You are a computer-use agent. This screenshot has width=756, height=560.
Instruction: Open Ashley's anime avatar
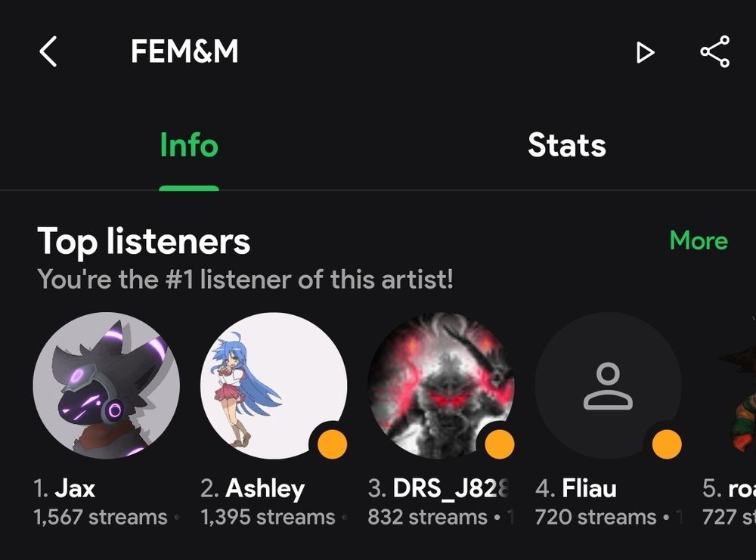pyautogui.click(x=274, y=385)
